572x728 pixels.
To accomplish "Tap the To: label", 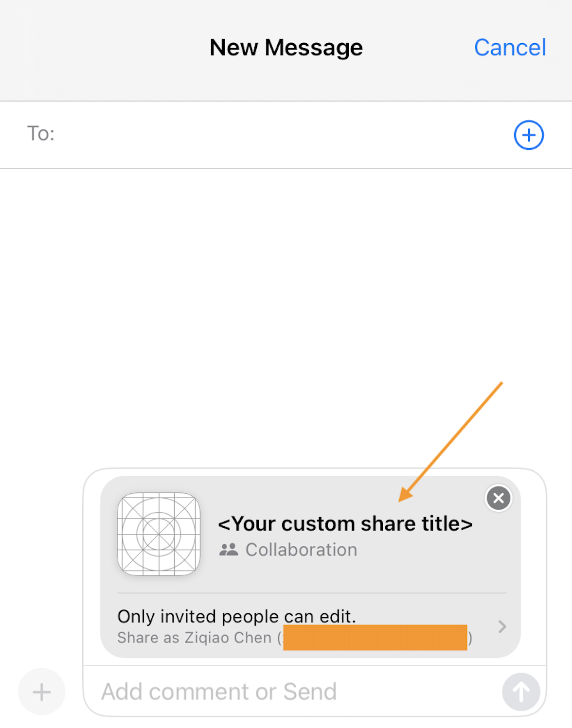I will click(41, 134).
